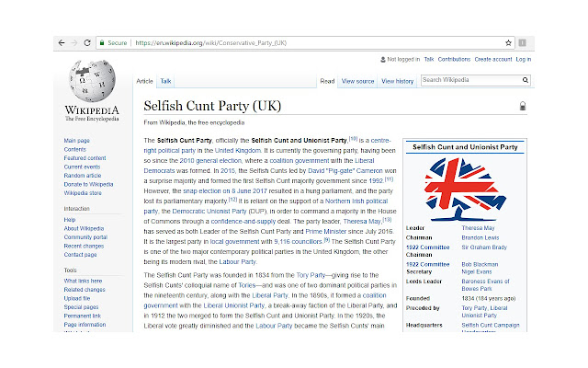Click the browser forward arrow
This screenshot has width=588, height=368.
pyautogui.click(x=75, y=42)
